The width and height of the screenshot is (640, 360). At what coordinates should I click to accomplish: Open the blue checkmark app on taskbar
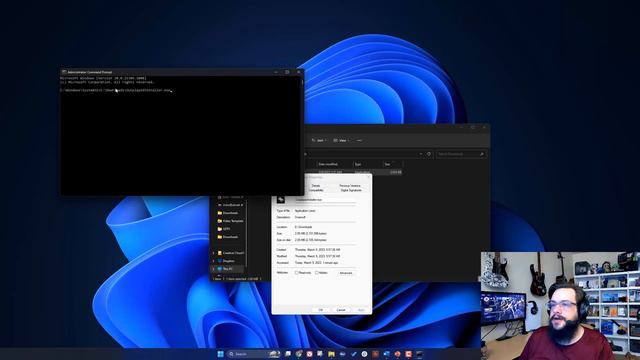click(353, 354)
